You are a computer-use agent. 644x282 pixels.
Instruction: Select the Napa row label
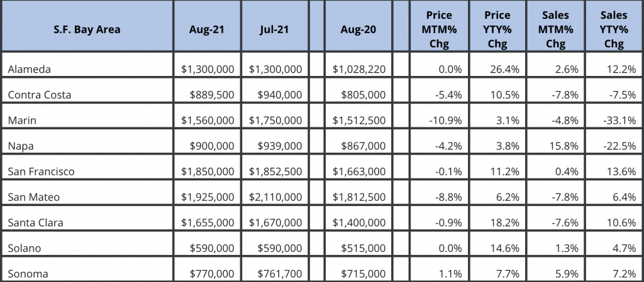(20, 146)
